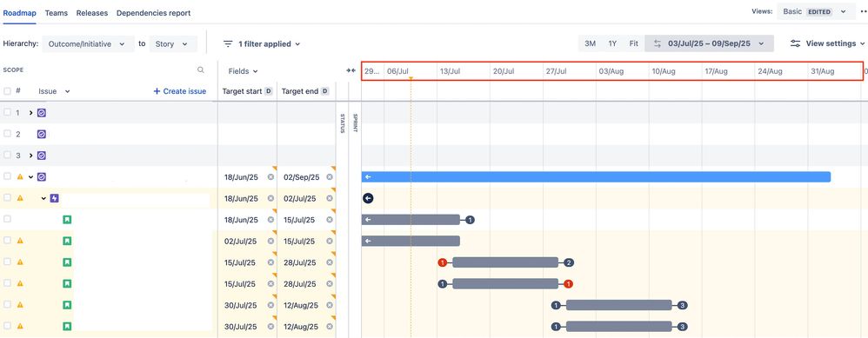Switch to the Releases tab

tap(92, 13)
